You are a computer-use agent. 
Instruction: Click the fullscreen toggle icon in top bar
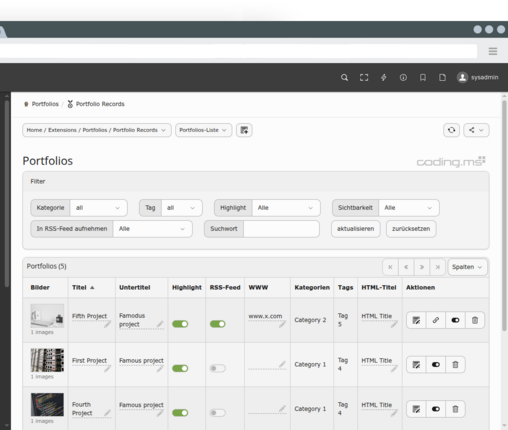pos(364,78)
